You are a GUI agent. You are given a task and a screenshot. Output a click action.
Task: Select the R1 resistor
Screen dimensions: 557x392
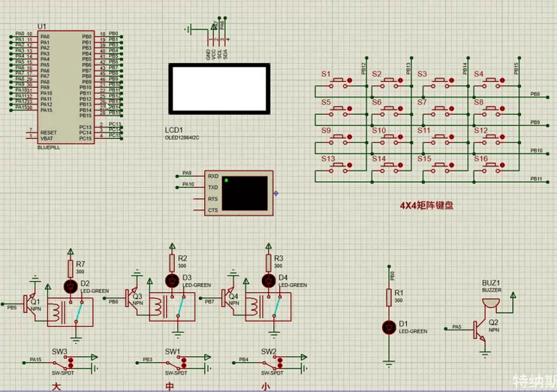pos(389,296)
